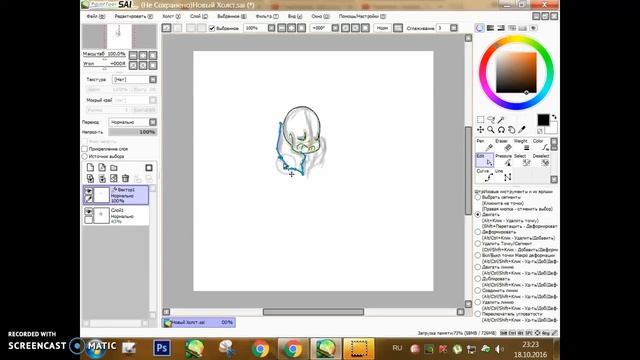Swap foreground and background colors
640x360 pixels.
(x=554, y=117)
